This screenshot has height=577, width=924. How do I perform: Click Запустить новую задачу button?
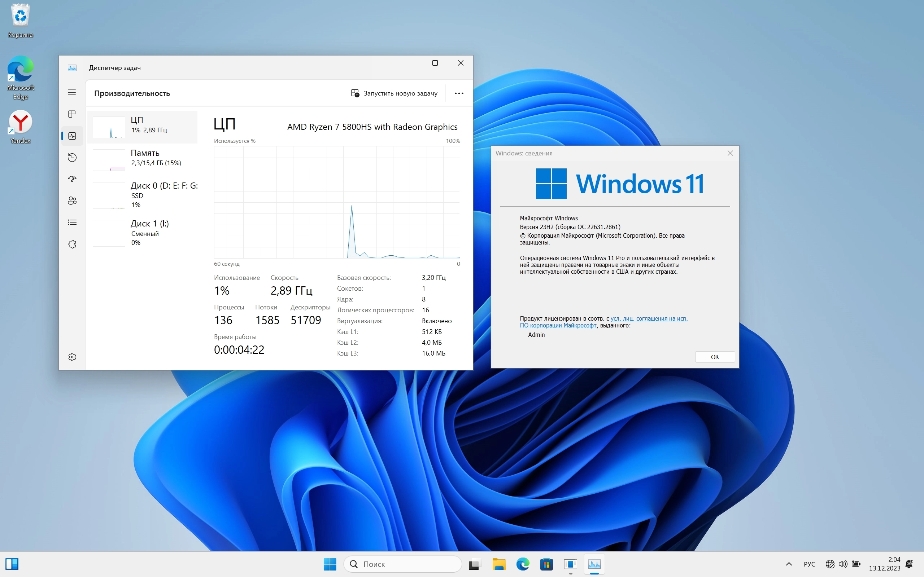pos(394,93)
